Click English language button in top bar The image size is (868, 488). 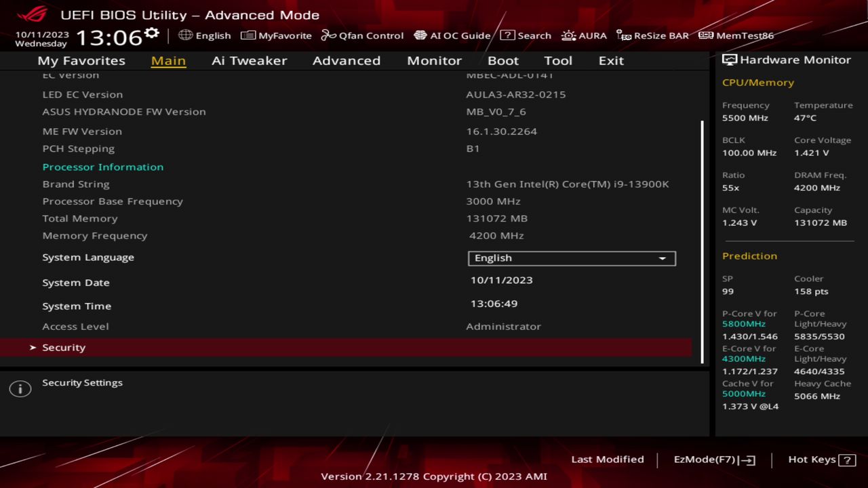point(205,35)
